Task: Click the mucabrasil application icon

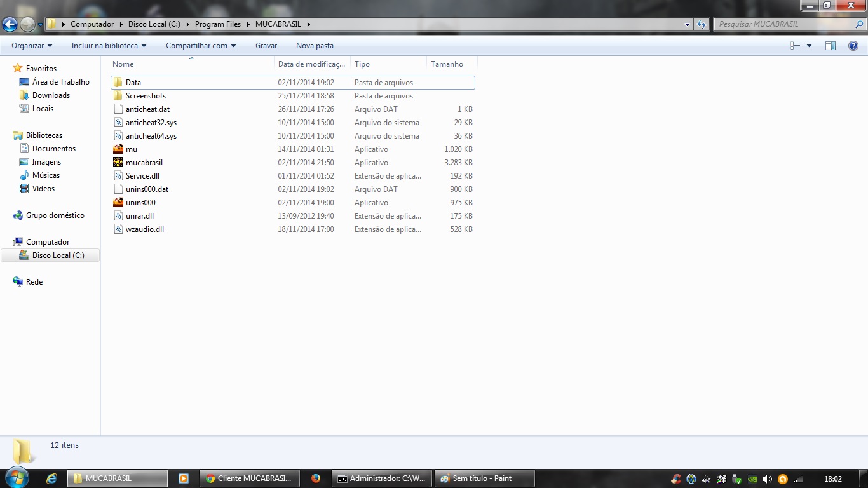Action: (118, 163)
